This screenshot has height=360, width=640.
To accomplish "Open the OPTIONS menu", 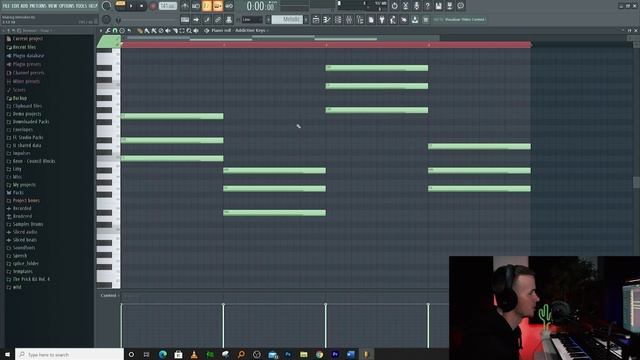I will [67, 6].
